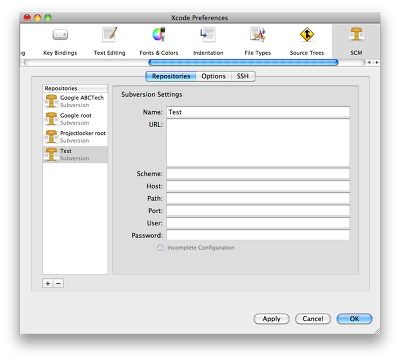The width and height of the screenshot is (400, 361).
Task: Confirm with the OK button
Action: (354, 319)
